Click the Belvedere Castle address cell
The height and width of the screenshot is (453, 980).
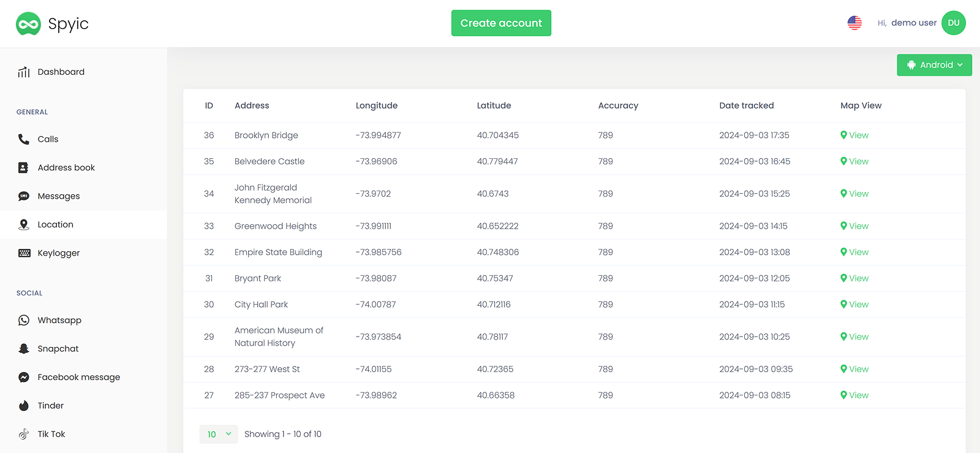coord(269,161)
